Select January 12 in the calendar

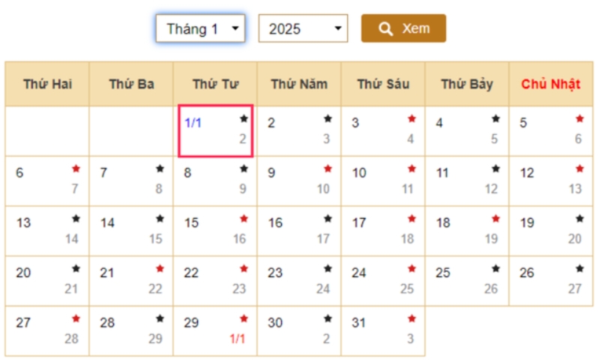coord(551,181)
